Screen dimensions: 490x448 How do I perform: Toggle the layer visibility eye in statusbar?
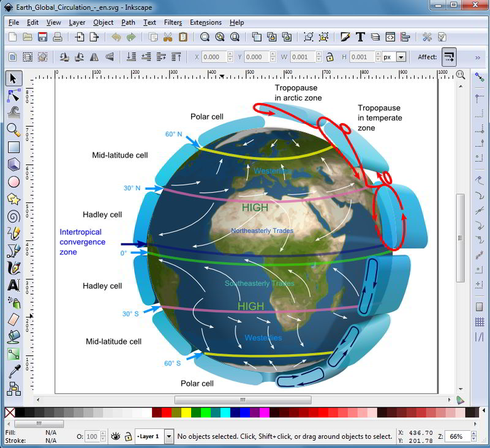click(116, 436)
